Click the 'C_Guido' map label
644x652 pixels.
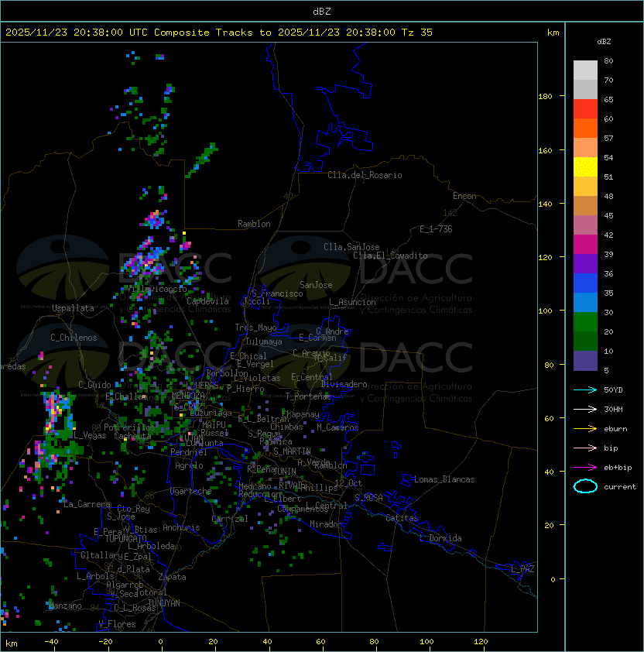[94, 385]
